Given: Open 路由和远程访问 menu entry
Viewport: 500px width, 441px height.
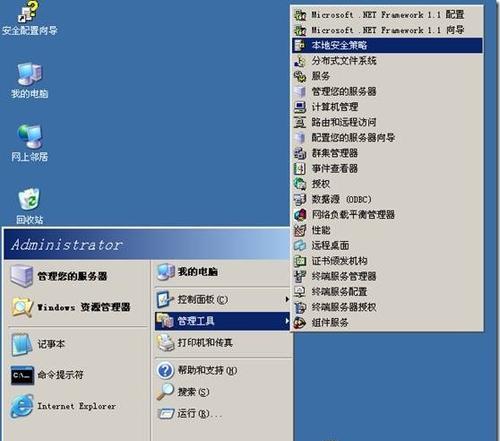Looking at the screenshot, I should 387,122.
